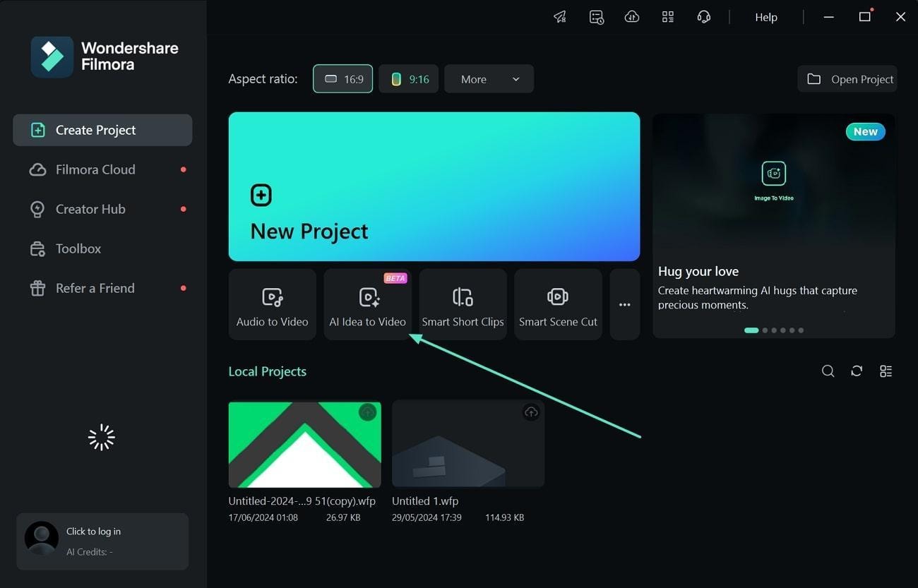The height and width of the screenshot is (588, 918).
Task: Upload Untitled 1.wfp to cloud icon
Action: coord(531,412)
